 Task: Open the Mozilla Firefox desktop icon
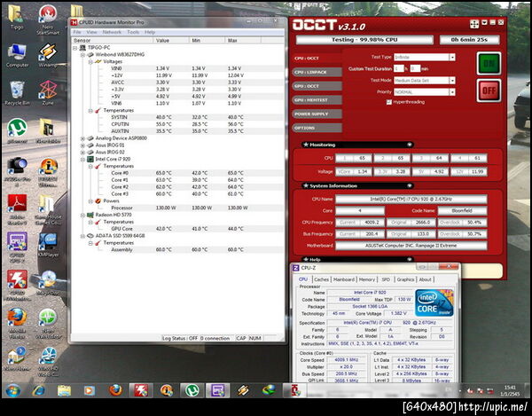(x=17, y=323)
